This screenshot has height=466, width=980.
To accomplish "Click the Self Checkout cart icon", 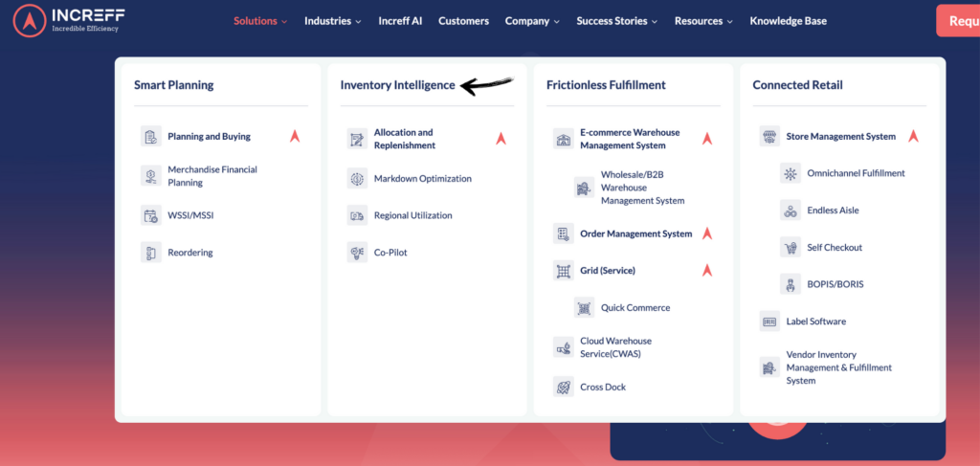I will (x=791, y=248).
